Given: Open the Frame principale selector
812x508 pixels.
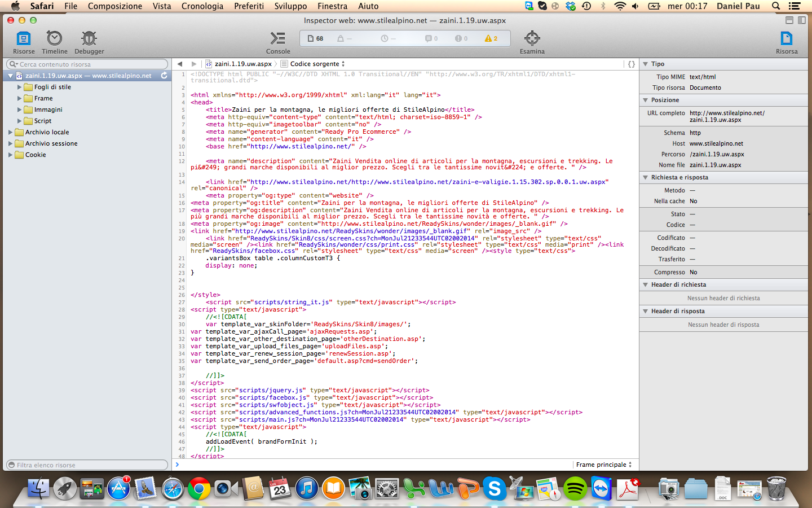Looking at the screenshot, I should (x=603, y=465).
